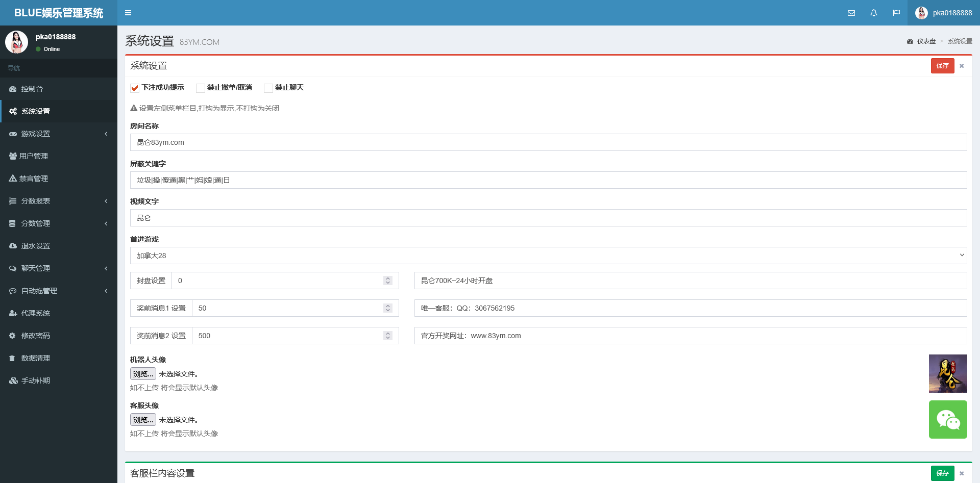Uncheck the 下注成功提示 checkbox

[x=135, y=88]
